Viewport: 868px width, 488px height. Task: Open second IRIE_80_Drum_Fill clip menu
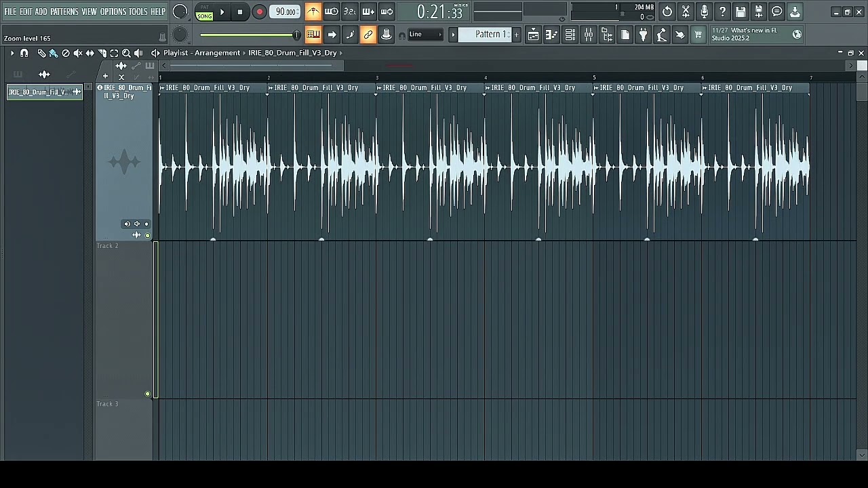271,87
